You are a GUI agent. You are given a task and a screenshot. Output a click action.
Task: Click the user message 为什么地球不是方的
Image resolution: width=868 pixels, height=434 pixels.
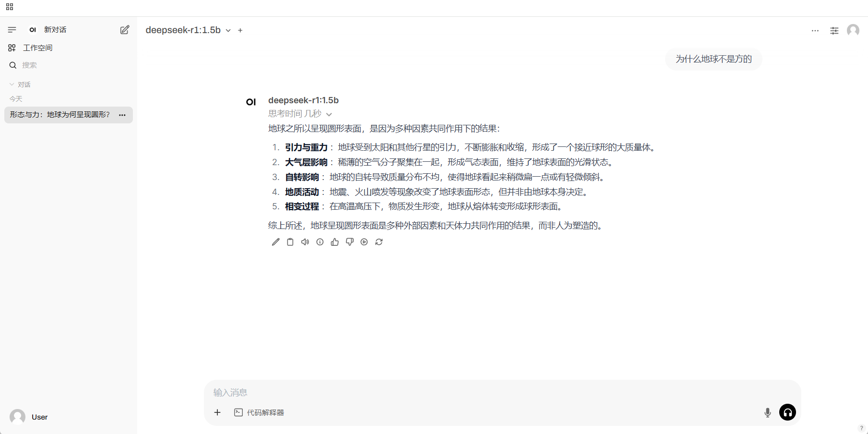coord(713,59)
